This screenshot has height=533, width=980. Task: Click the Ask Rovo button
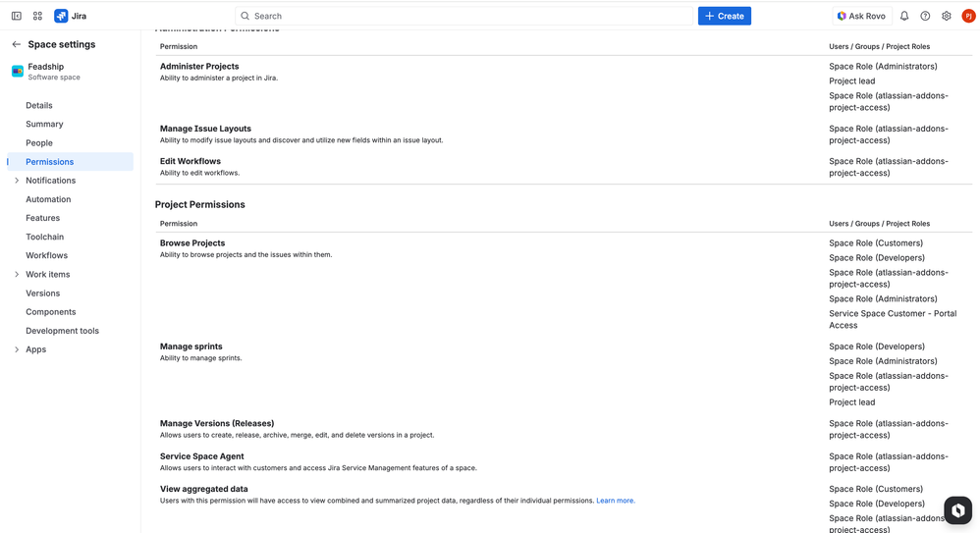click(861, 17)
